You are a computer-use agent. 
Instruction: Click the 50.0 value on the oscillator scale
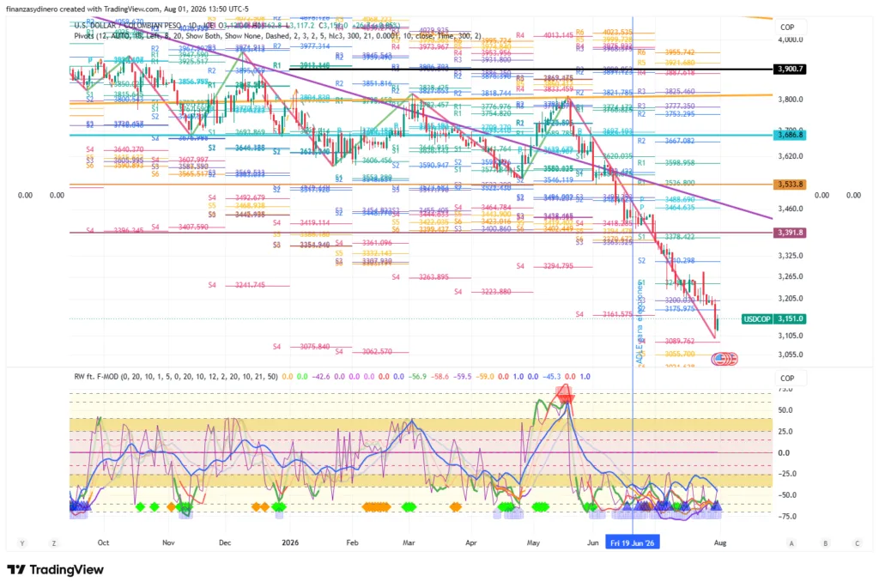pos(785,410)
